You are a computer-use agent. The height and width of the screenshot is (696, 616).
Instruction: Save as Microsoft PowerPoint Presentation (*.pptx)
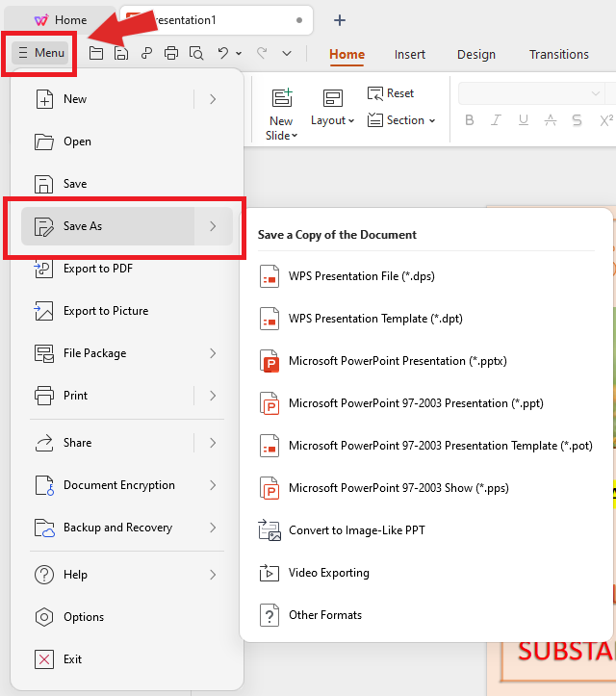(426, 361)
